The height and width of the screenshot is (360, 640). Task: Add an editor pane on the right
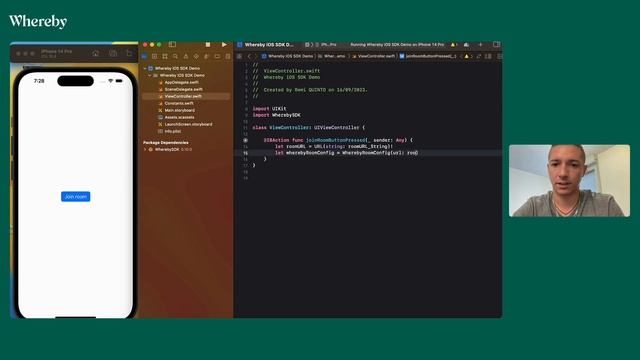point(499,56)
